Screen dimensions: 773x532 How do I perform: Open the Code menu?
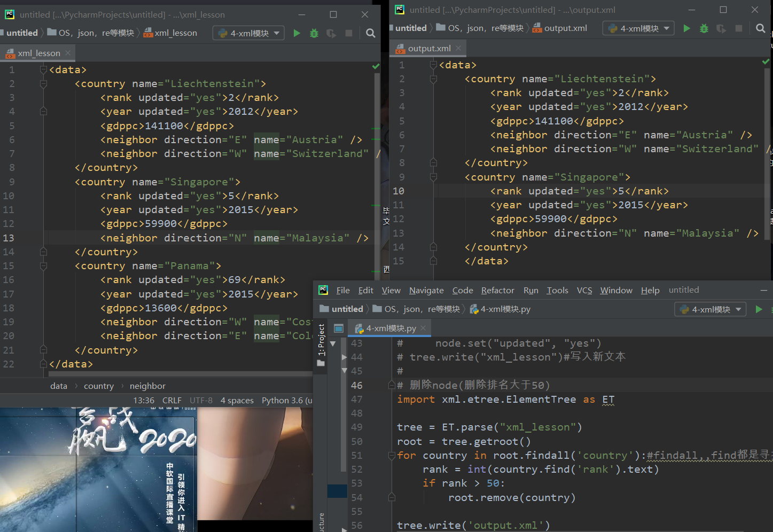point(463,290)
